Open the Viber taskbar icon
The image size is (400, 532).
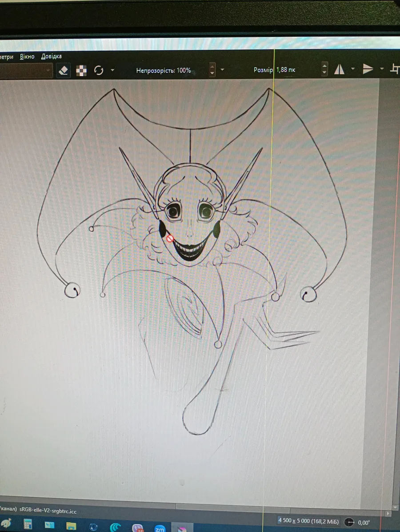coord(137,528)
